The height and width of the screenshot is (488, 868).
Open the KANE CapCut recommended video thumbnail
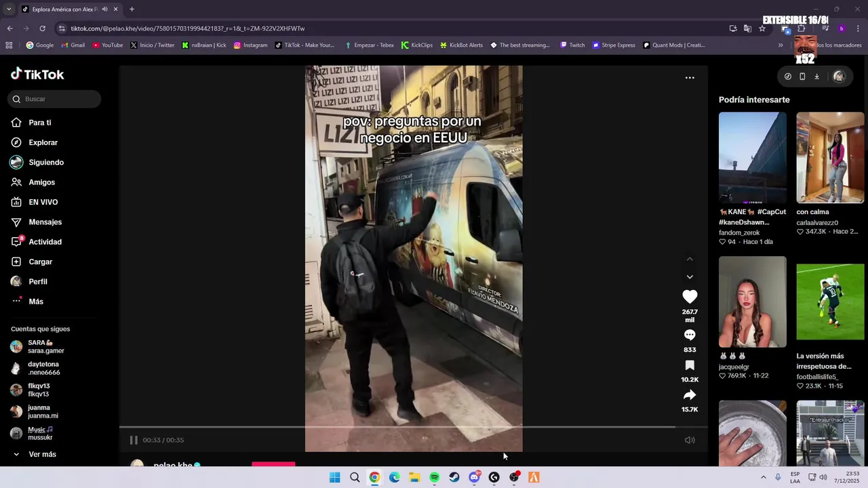click(x=753, y=157)
